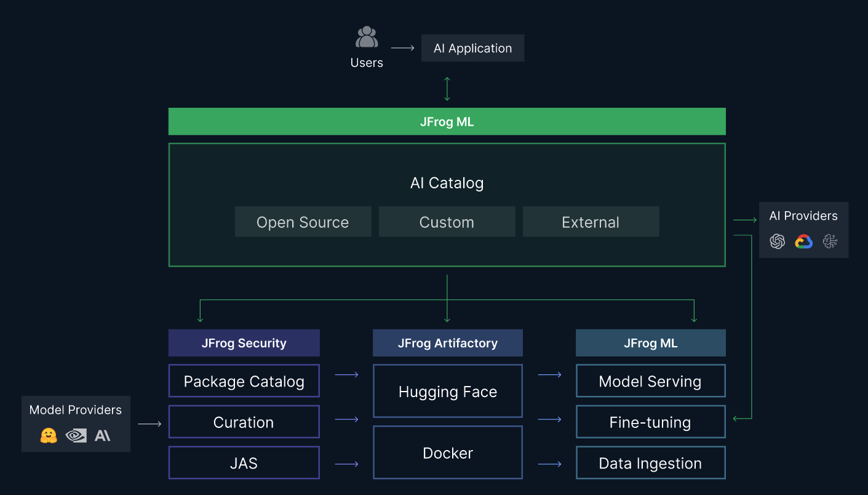Image resolution: width=868 pixels, height=495 pixels.
Task: Click the green JFrog ML banner
Action: point(447,121)
